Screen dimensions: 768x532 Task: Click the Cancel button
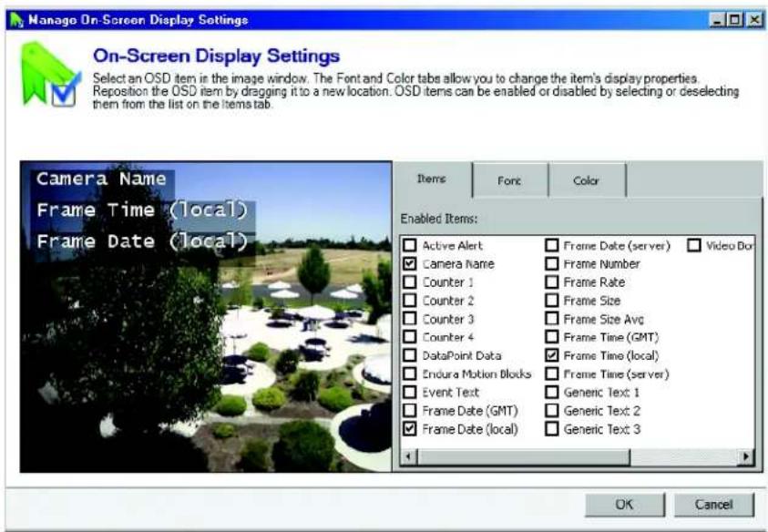point(713,505)
